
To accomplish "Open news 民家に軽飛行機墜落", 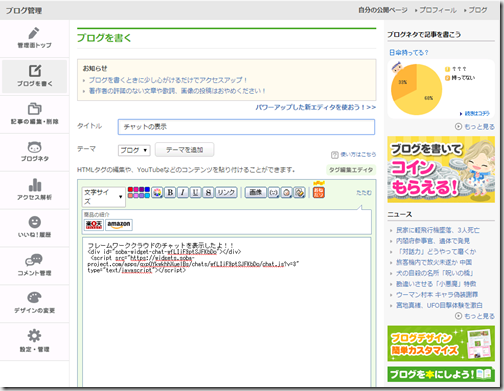I will [438, 230].
